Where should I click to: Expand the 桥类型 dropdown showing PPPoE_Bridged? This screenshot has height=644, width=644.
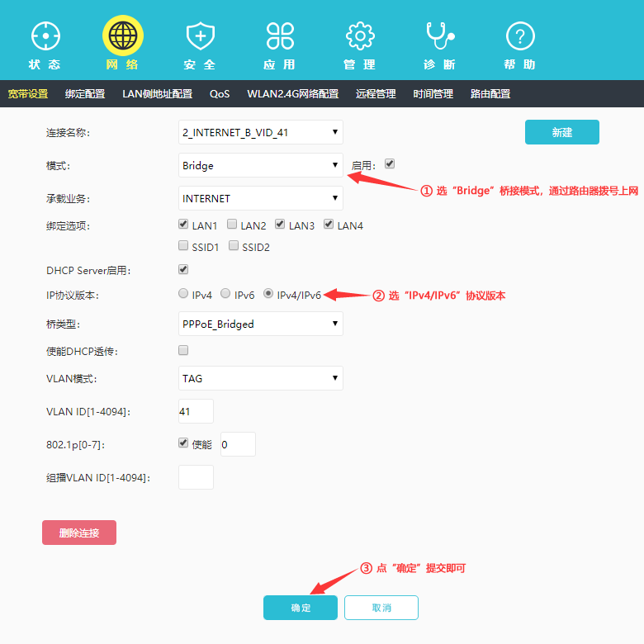click(x=261, y=324)
